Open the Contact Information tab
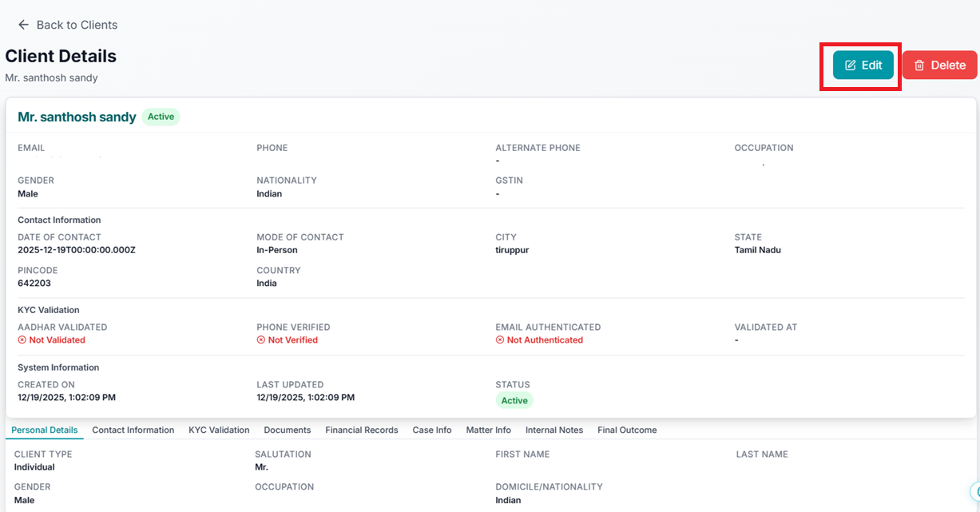This screenshot has height=512, width=980. (x=133, y=430)
